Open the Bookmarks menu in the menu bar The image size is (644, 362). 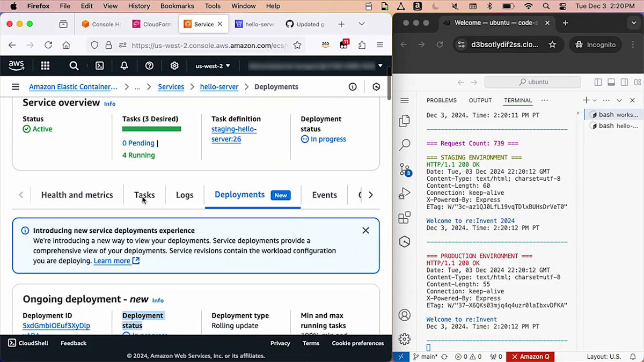(177, 6)
